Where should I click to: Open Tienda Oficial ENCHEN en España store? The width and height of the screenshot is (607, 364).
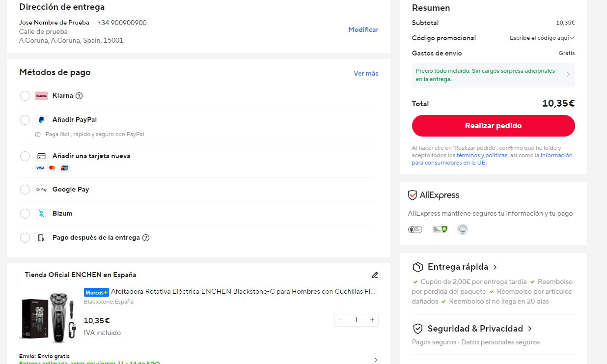point(81,275)
